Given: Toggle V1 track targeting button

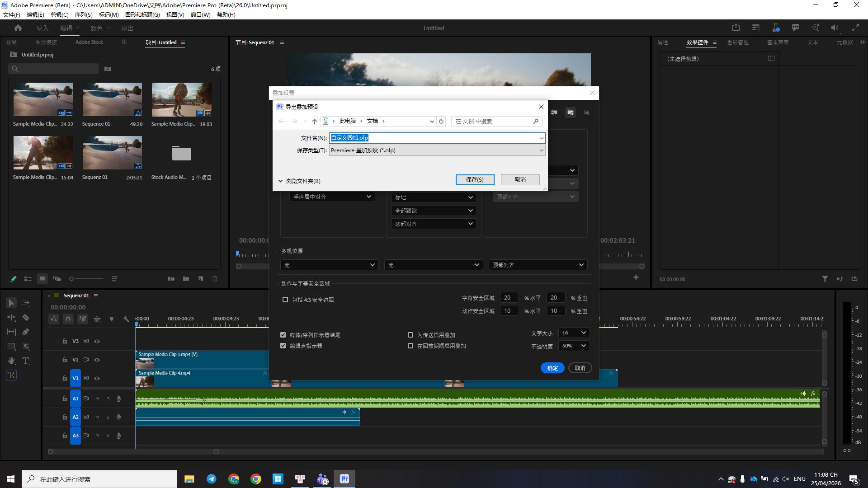Looking at the screenshot, I should [75, 379].
